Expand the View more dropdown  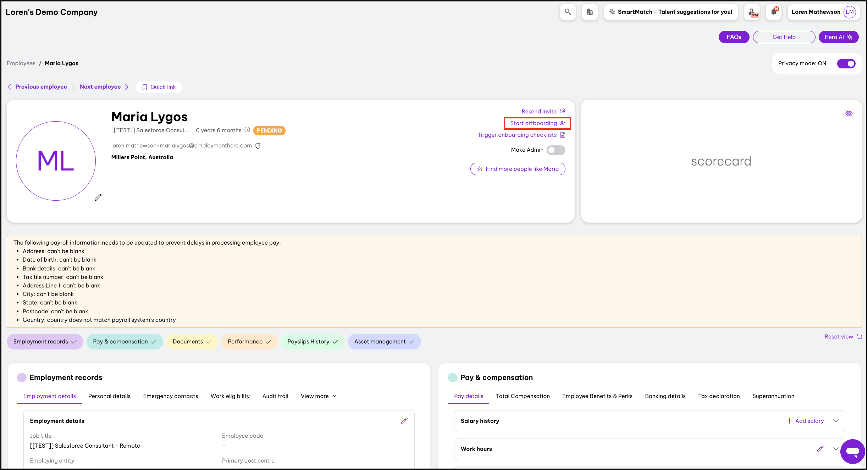pyautogui.click(x=318, y=396)
